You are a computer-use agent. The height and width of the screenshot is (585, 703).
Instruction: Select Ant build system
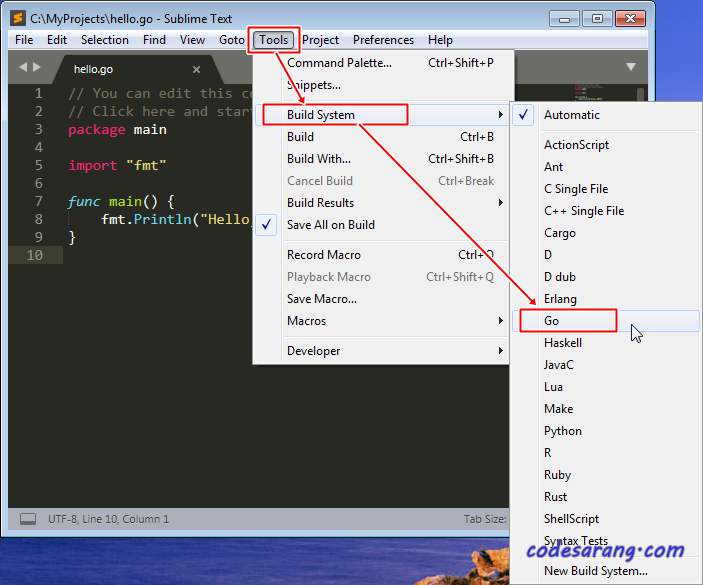pos(606,167)
